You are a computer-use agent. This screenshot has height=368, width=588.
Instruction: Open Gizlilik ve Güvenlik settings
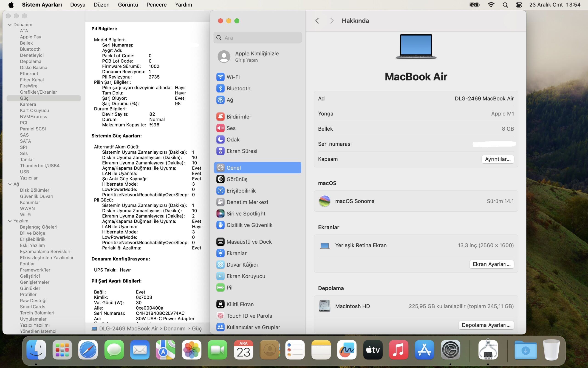click(x=257, y=225)
